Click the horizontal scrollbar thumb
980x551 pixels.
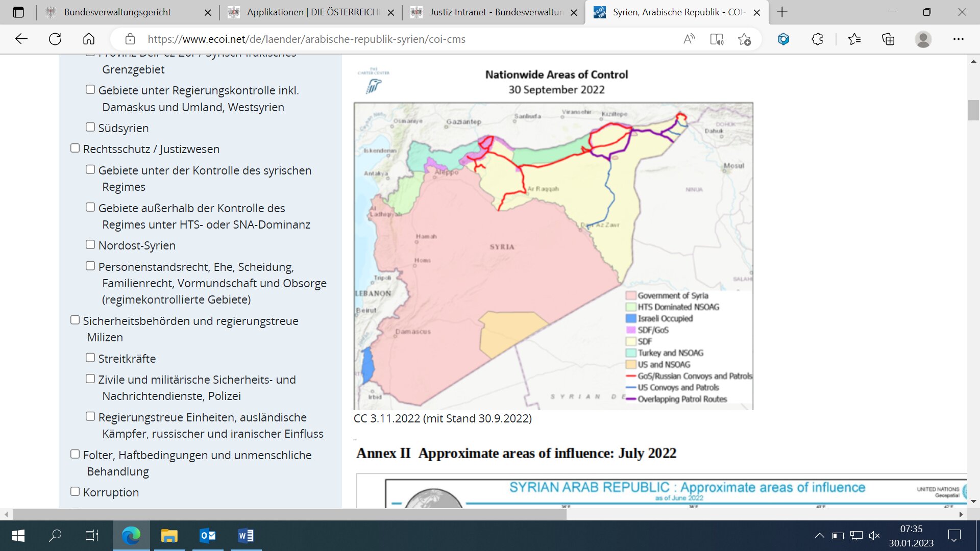tap(289, 514)
